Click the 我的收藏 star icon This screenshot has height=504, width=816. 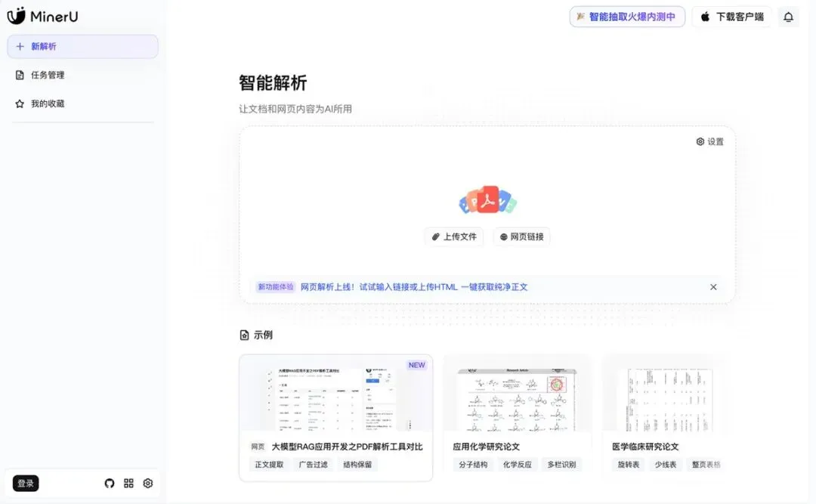(20, 104)
